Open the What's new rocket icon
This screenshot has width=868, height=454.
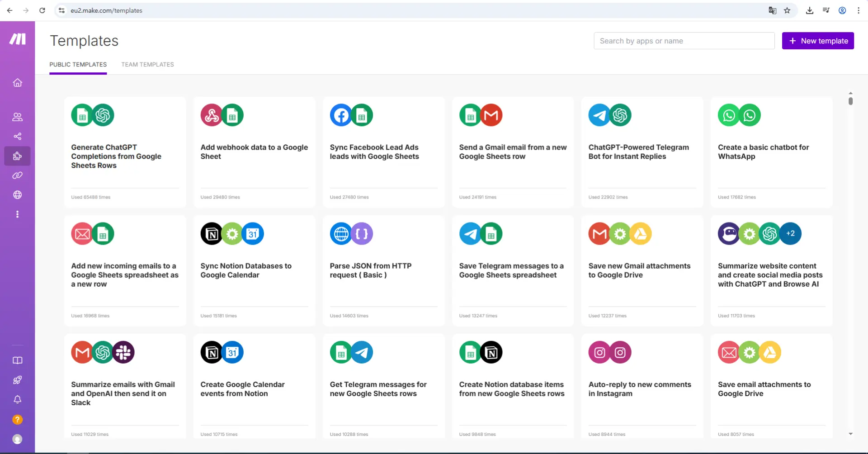[17, 380]
